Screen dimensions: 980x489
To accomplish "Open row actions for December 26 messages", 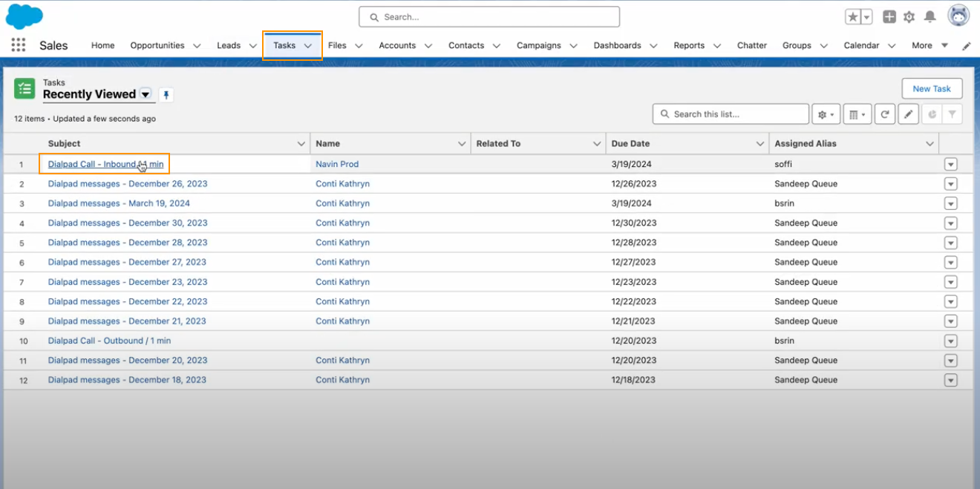I will pos(950,184).
